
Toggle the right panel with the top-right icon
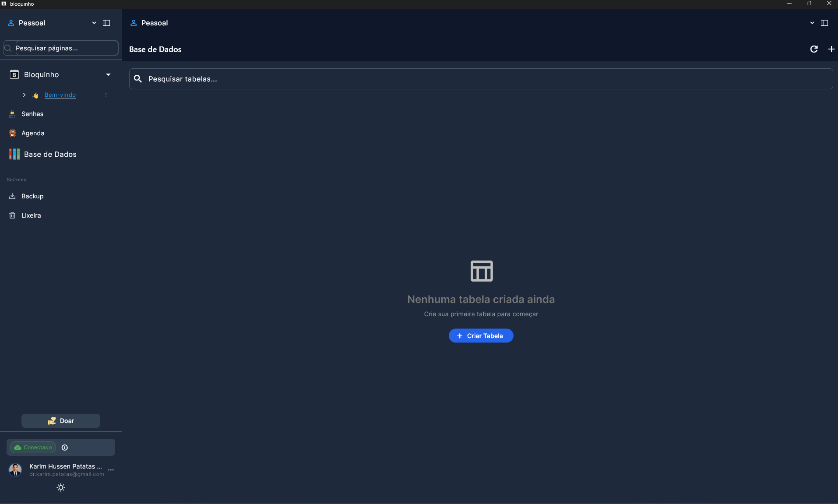pos(825,23)
